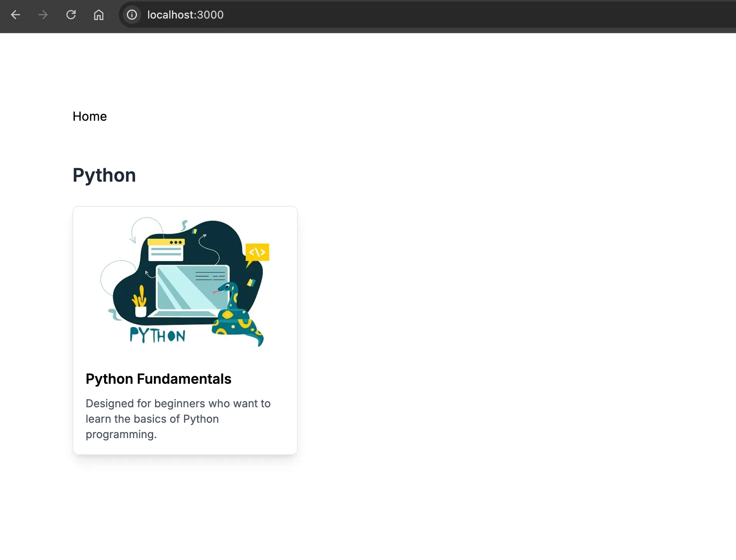This screenshot has width=736, height=560.
Task: Click the course description text
Action: tap(178, 419)
